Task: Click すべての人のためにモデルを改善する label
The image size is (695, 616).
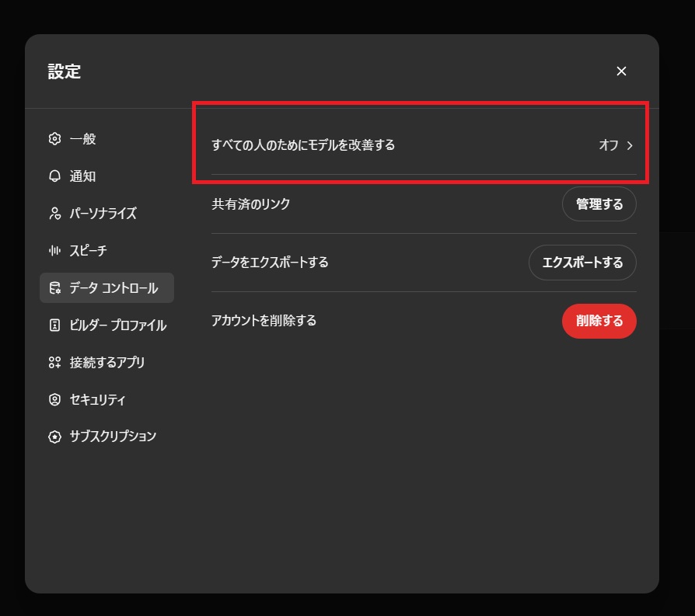Action: (303, 144)
